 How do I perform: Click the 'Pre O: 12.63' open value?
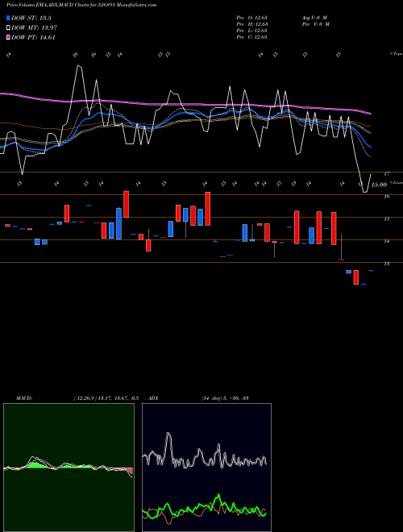coord(252,18)
